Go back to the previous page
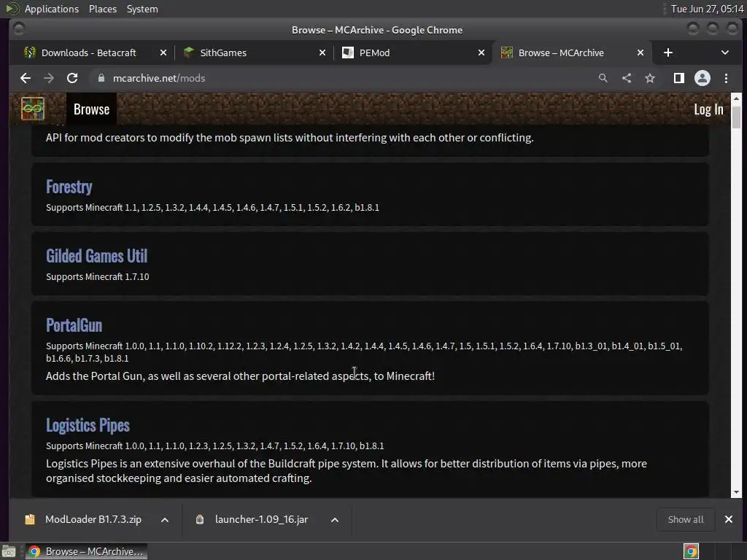This screenshot has height=560, width=747. 26,78
